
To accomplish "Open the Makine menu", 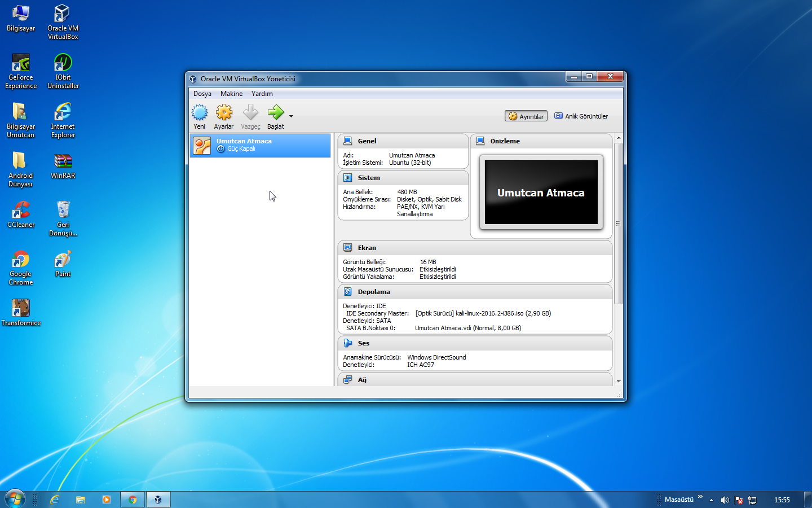I will tap(231, 94).
